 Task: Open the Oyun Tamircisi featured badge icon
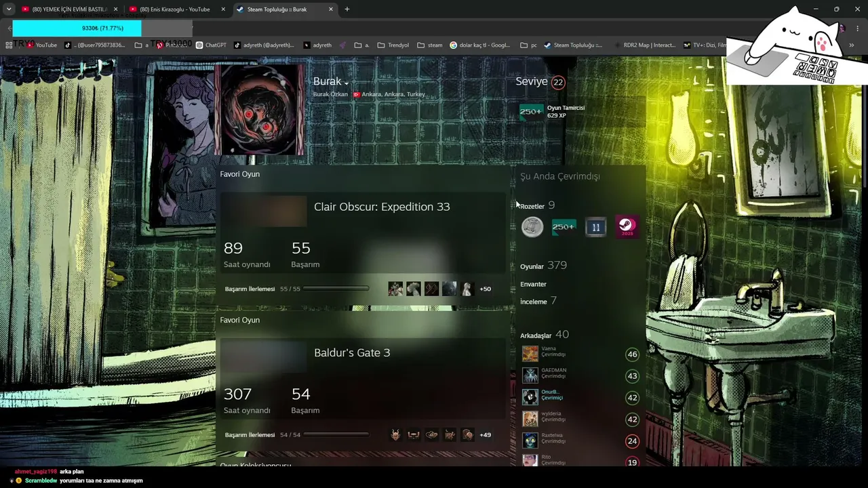(x=531, y=112)
